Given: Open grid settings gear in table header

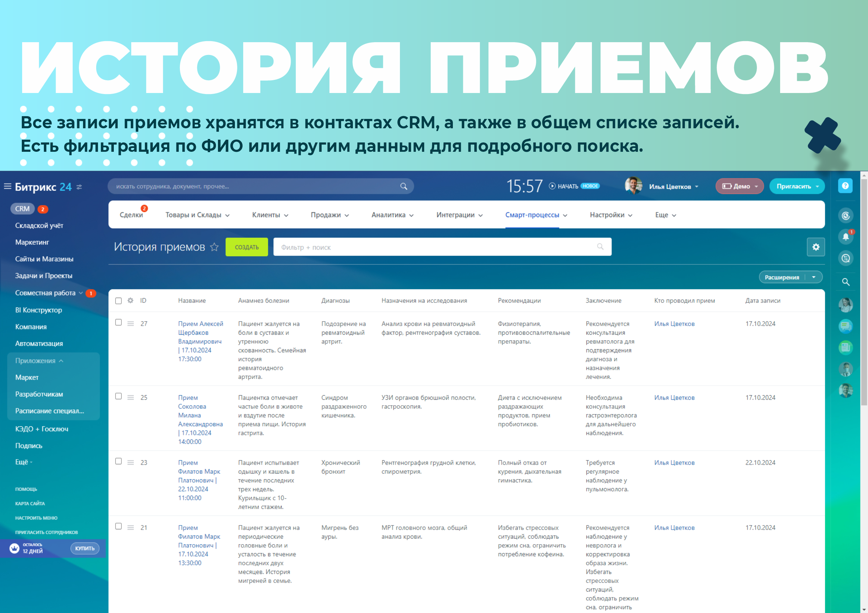Looking at the screenshot, I should point(130,300).
